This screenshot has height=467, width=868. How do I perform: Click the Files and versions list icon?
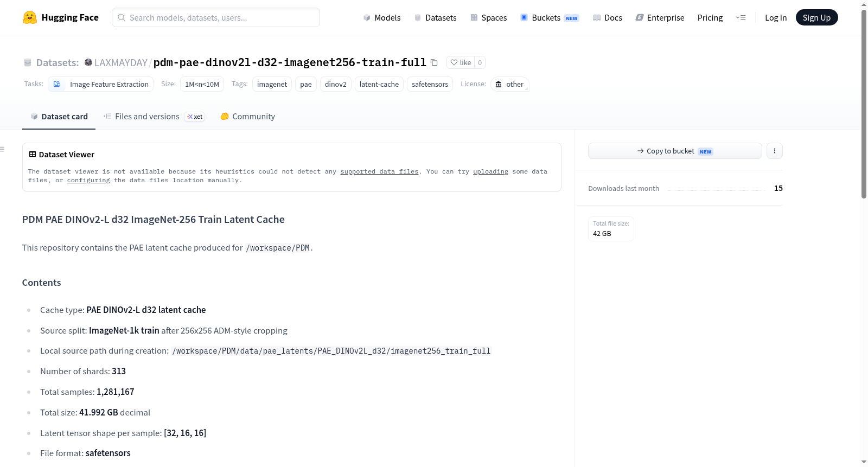tap(107, 117)
